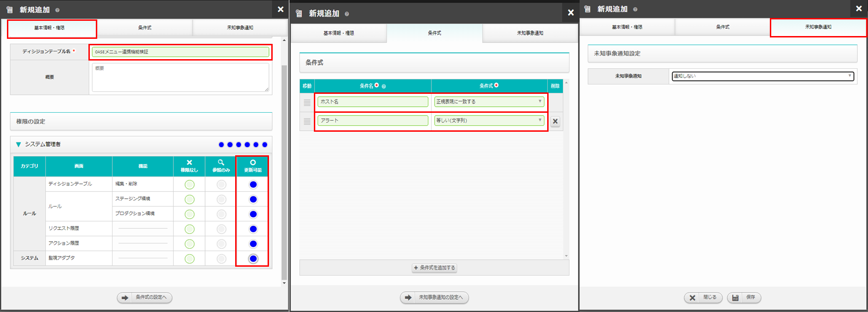Set アクション履歴 to 更新可能

(x=253, y=244)
